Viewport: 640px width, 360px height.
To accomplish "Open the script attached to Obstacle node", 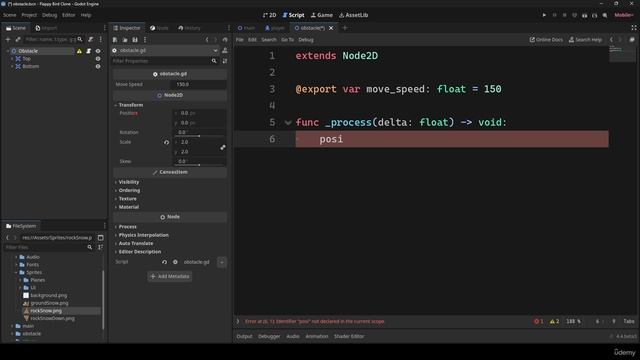I will [89, 51].
